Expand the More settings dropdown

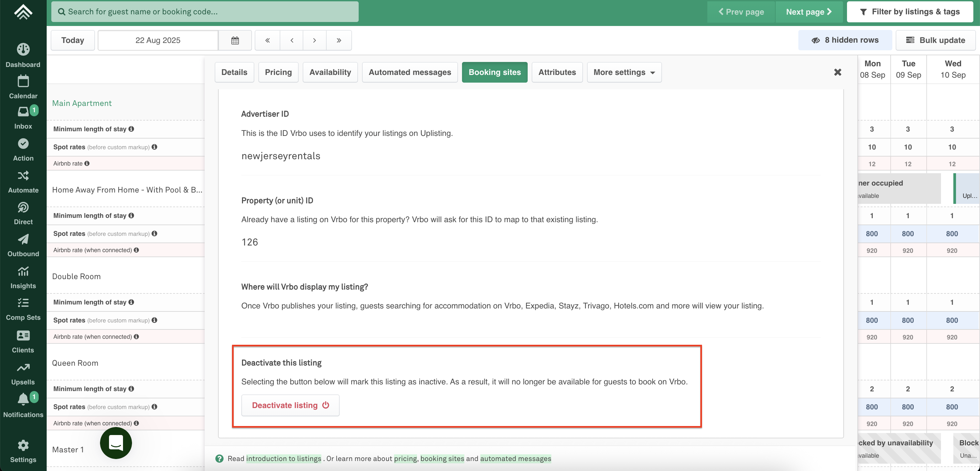(x=624, y=72)
